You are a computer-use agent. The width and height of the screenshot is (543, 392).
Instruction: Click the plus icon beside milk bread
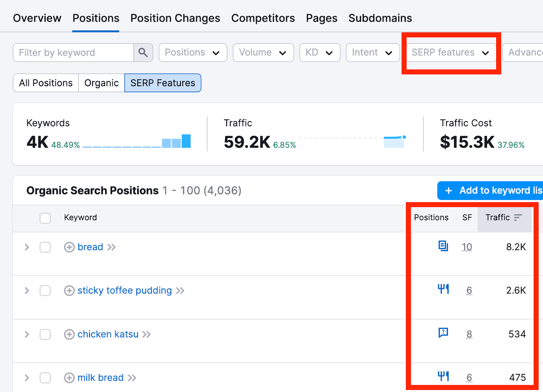(69, 378)
